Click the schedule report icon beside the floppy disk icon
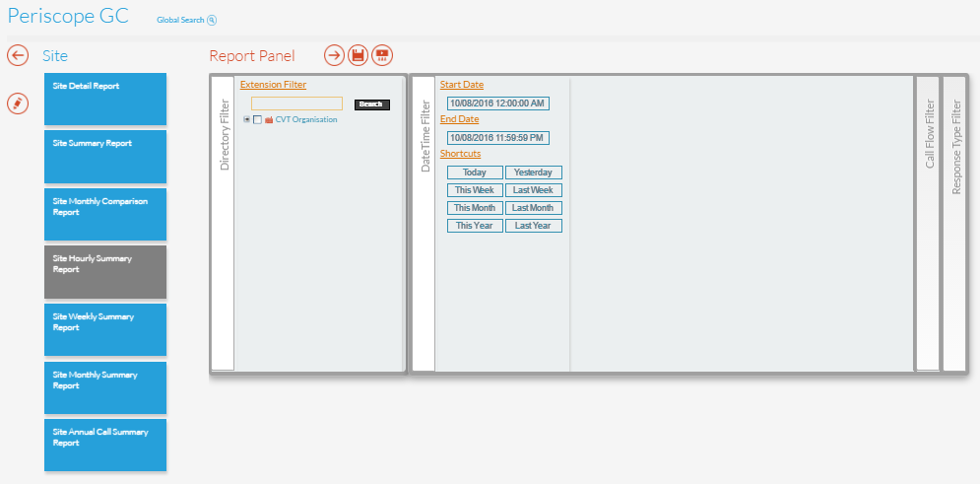The image size is (980, 484). (x=382, y=55)
